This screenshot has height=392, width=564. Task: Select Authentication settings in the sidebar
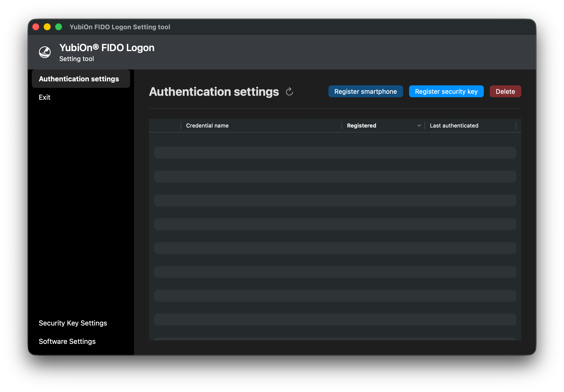81,79
